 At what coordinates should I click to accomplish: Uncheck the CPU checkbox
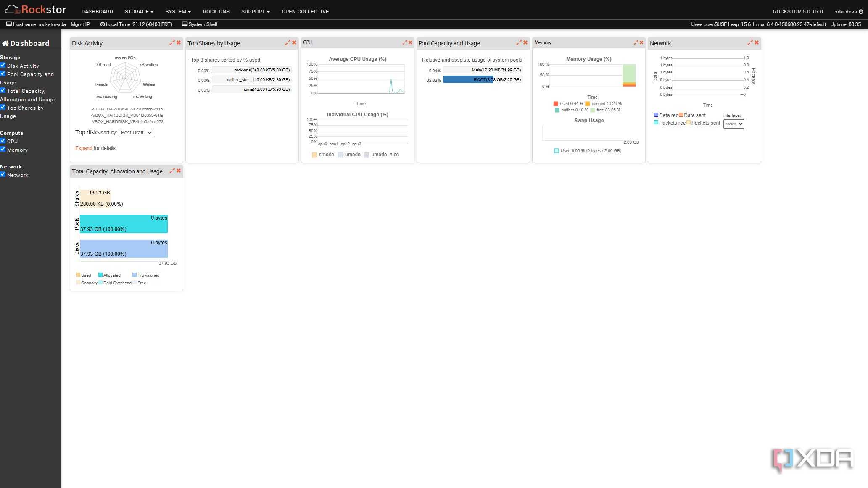pos(3,141)
